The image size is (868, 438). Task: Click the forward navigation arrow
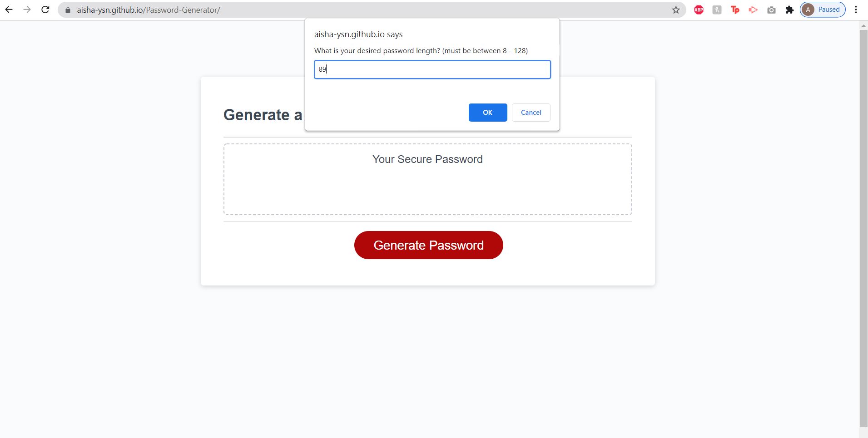[x=27, y=9]
